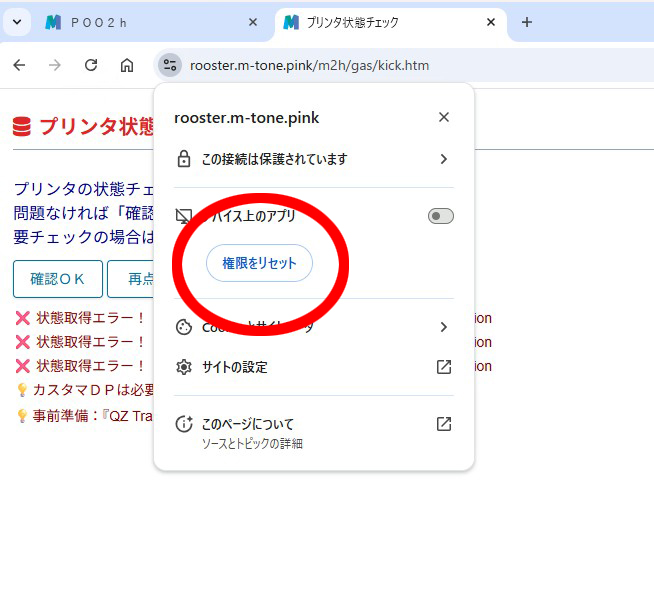Viewport: 654px width, 610px height.
Task: Open このページについて external link icon
Action: (444, 424)
